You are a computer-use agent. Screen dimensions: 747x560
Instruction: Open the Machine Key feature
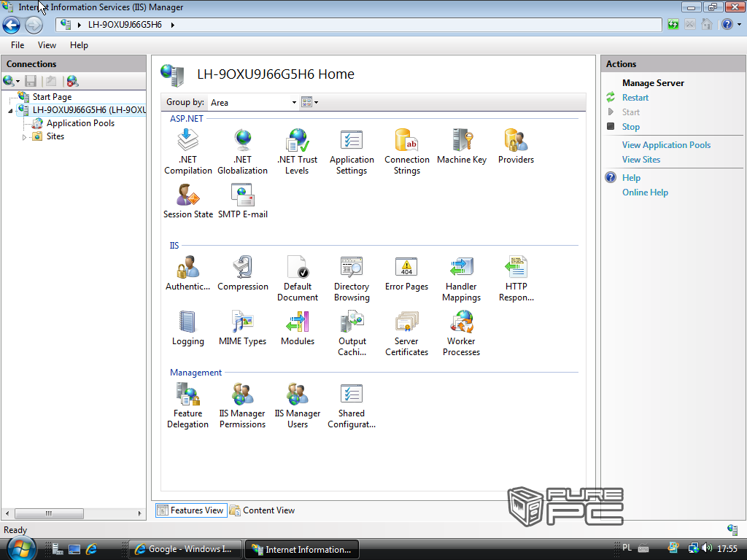point(462,146)
